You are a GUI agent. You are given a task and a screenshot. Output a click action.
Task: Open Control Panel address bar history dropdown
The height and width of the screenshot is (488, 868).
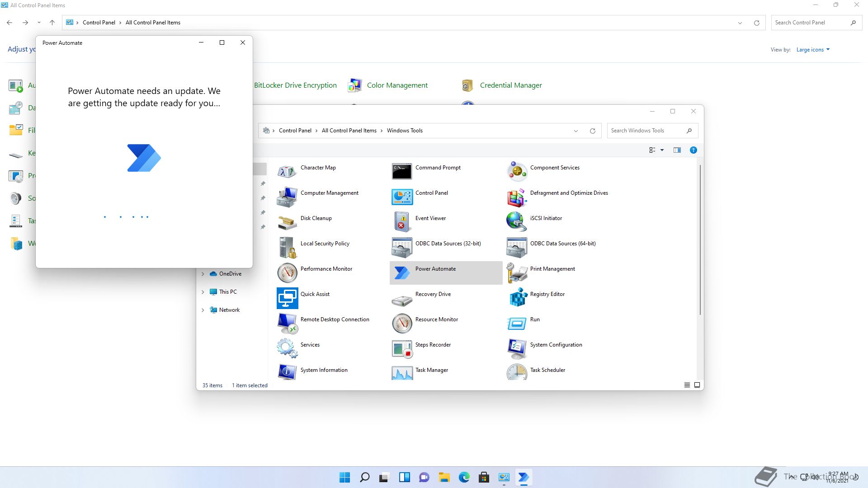(740, 23)
